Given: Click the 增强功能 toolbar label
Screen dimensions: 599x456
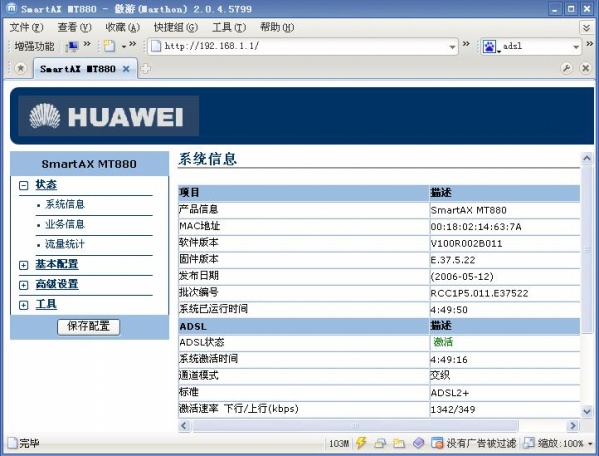Looking at the screenshot, I should point(34,47).
